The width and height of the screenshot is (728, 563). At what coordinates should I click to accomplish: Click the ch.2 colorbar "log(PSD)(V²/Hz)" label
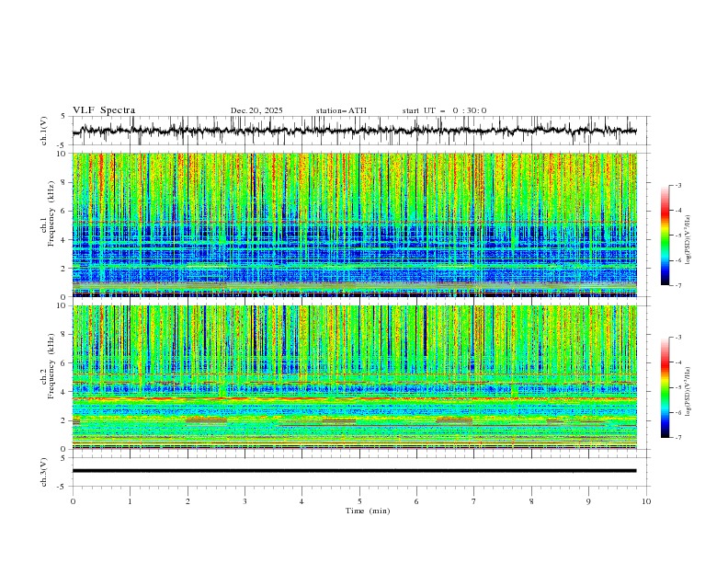688,392
